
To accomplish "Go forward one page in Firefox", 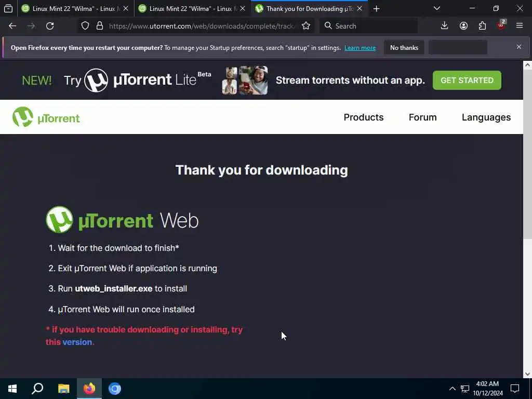I will tap(31, 26).
